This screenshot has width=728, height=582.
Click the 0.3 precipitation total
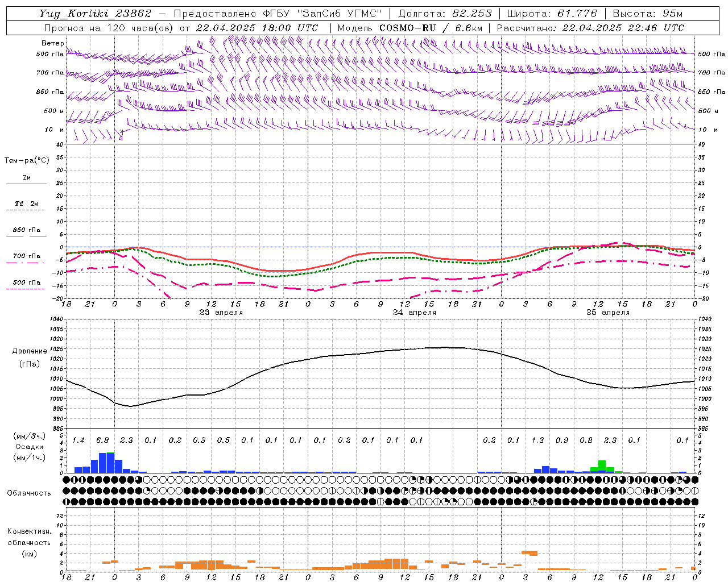point(199,440)
